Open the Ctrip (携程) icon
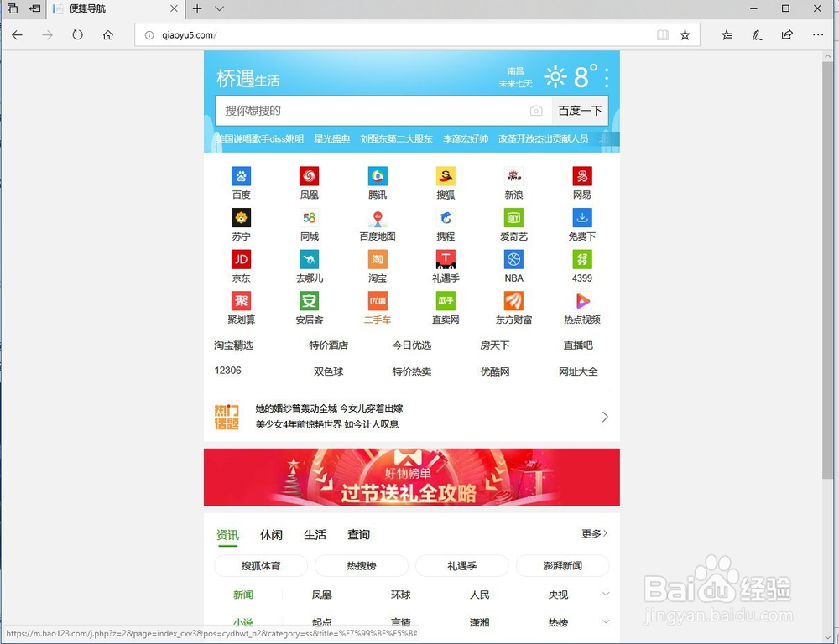 point(446,218)
